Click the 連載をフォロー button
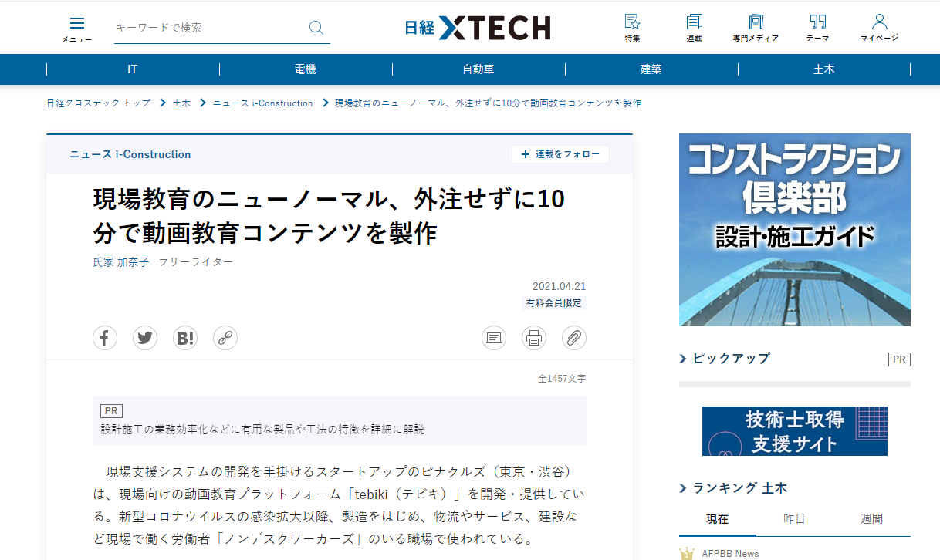The height and width of the screenshot is (560, 940). 560,154
